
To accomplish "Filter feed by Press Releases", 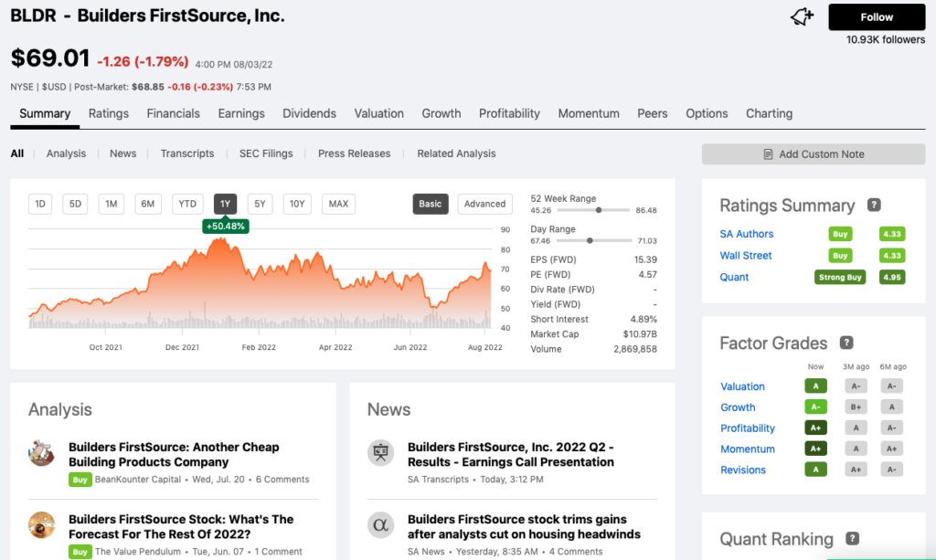I will tap(354, 153).
